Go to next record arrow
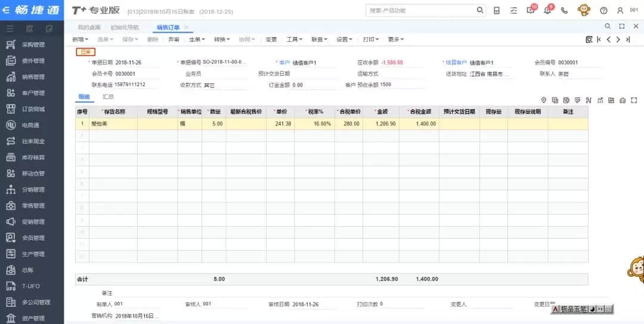Viewport: 644px width, 324px height. click(618, 39)
